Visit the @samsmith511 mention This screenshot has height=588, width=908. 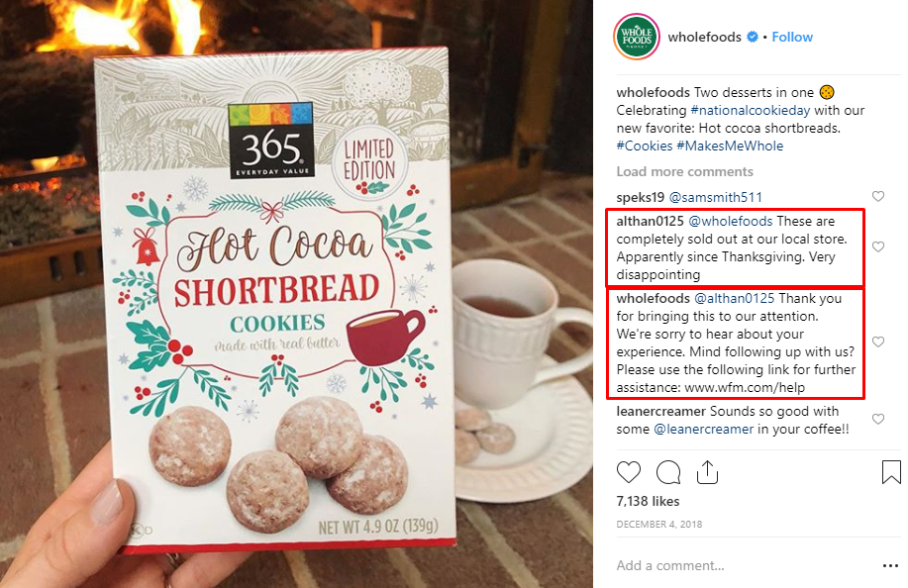(x=715, y=197)
